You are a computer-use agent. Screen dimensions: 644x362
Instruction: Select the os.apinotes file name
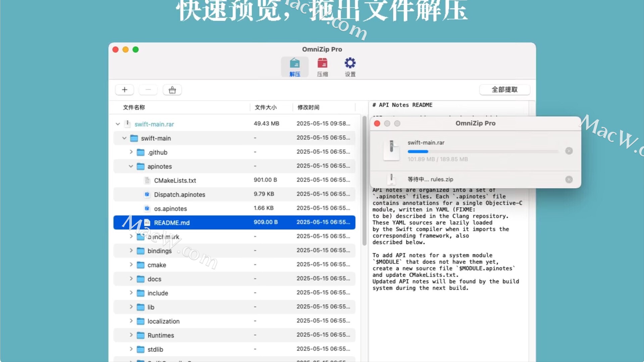coord(170,208)
